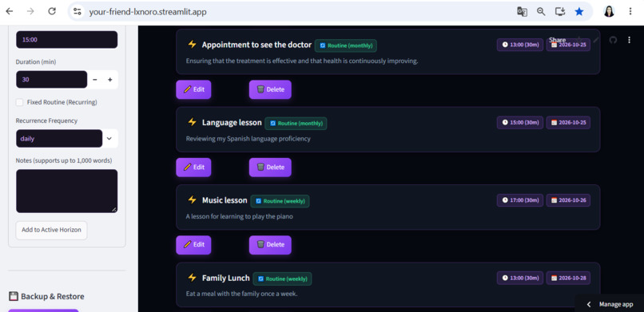Click the Notes text area

click(x=67, y=191)
